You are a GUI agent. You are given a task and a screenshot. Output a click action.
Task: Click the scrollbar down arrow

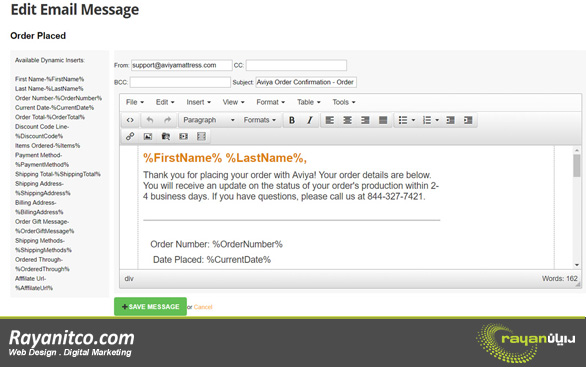[577, 265]
